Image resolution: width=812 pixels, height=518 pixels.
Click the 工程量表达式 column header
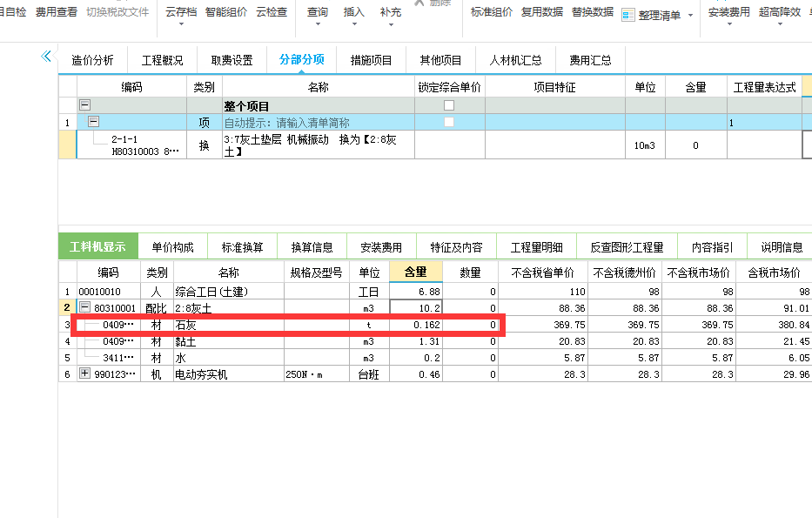click(764, 87)
